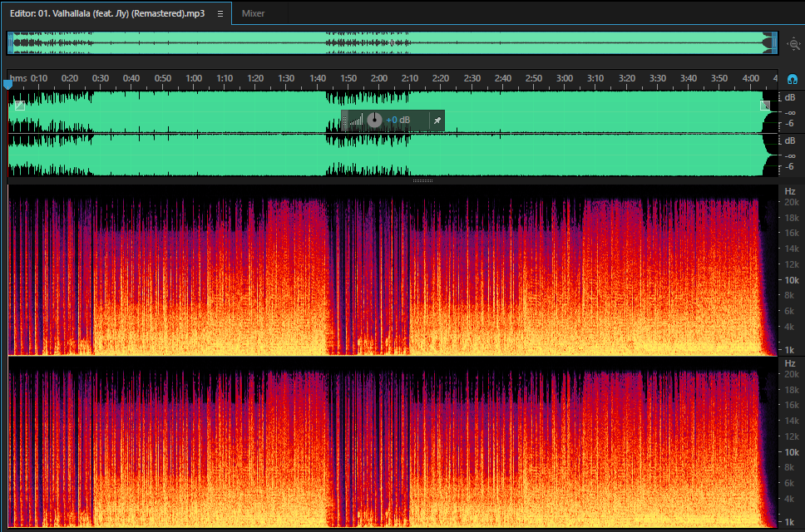Image resolution: width=805 pixels, height=532 pixels.
Task: Click the overview navigator waveform thumbnail
Action: click(393, 43)
